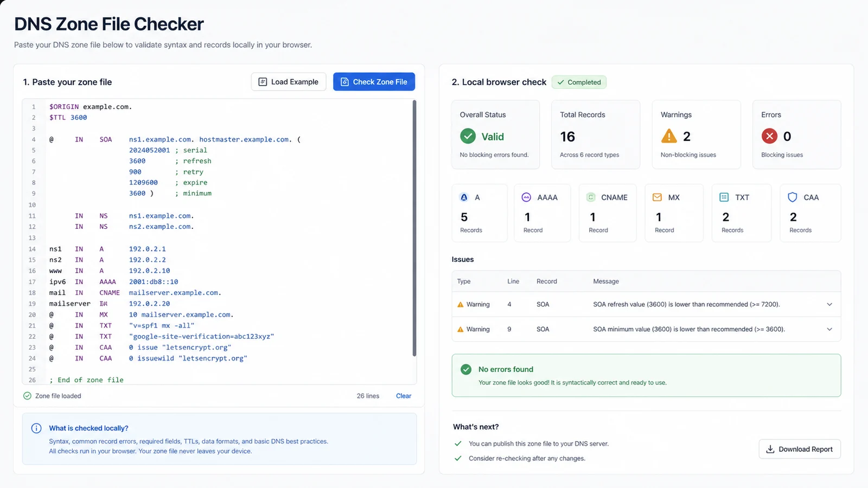Click the 'No errors found' green check icon

pyautogui.click(x=466, y=369)
